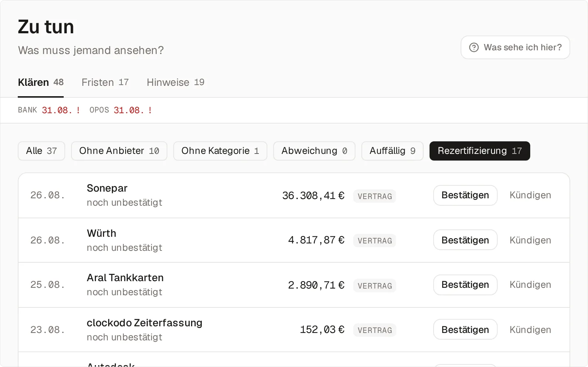
Task: Select the clockodo Zeiterfassung name
Action: 144,323
